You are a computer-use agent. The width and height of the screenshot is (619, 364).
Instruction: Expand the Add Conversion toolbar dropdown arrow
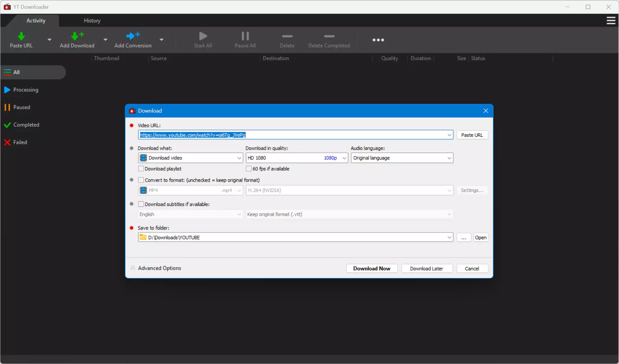[161, 40]
